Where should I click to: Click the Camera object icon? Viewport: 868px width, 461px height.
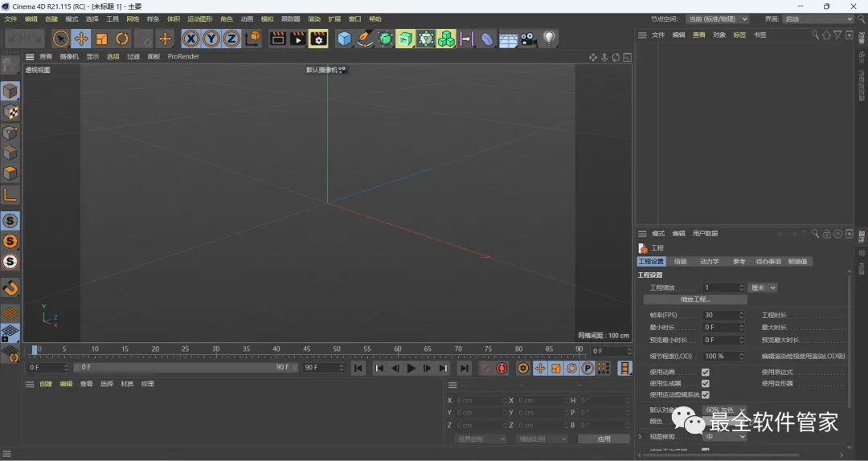pos(528,39)
